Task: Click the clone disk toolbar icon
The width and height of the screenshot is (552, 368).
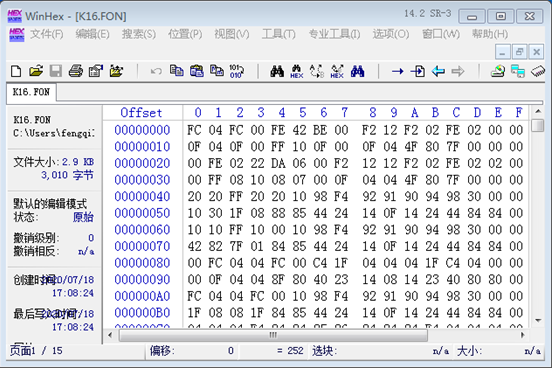Action: click(518, 71)
